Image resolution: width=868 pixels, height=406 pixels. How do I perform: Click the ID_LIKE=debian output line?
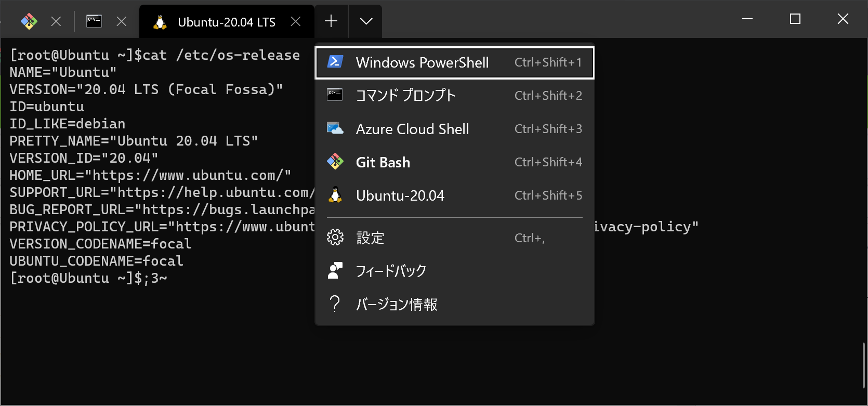coord(68,124)
